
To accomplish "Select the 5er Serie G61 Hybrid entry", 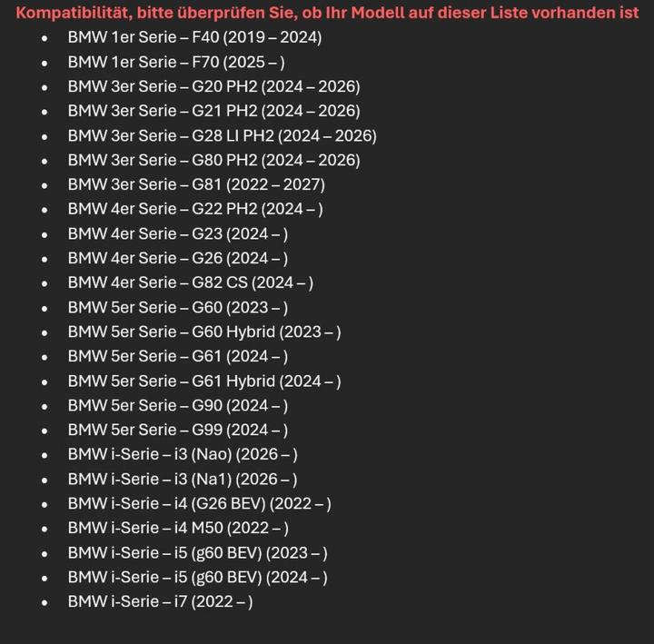I will (204, 381).
